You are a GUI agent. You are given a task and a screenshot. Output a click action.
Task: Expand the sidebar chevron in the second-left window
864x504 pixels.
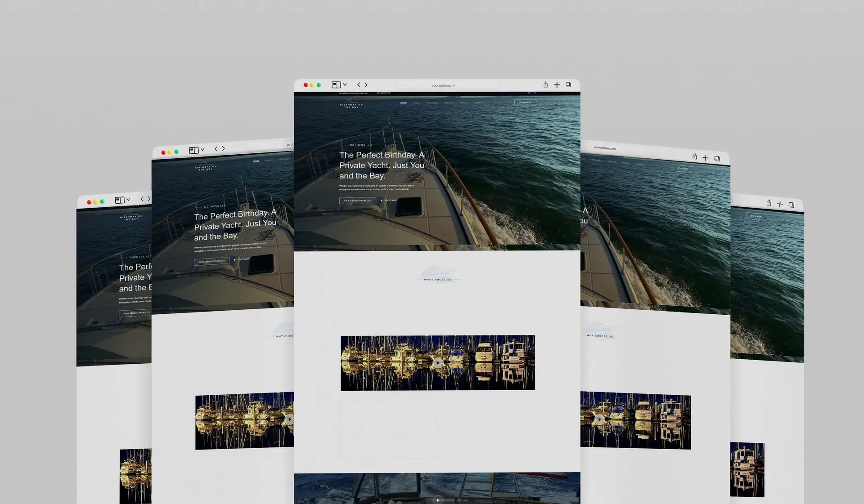tap(202, 149)
